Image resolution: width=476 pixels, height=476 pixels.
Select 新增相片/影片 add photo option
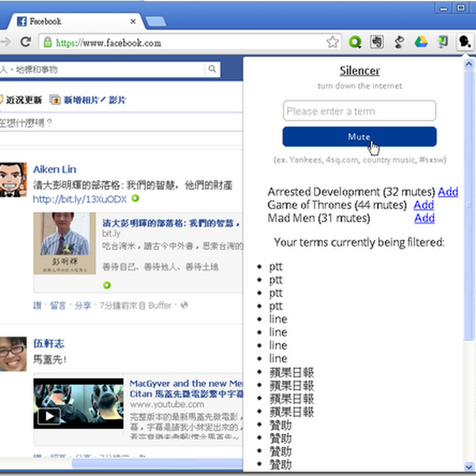(x=88, y=100)
